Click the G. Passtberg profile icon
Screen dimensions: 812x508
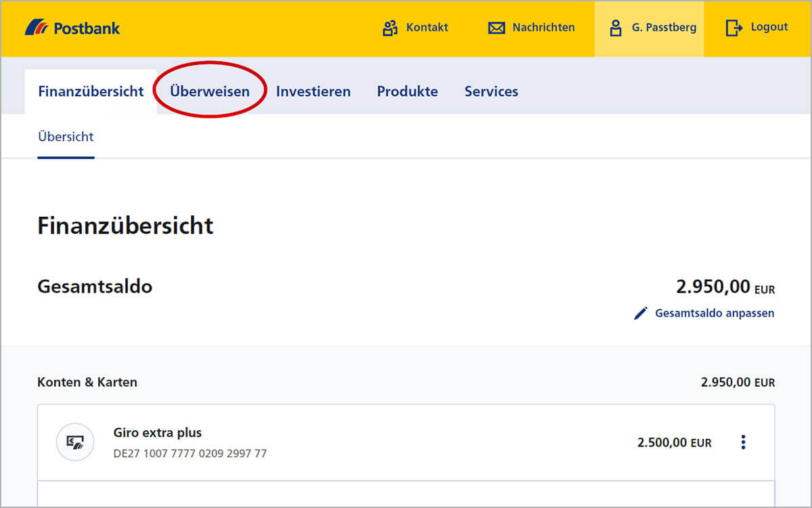pos(615,28)
